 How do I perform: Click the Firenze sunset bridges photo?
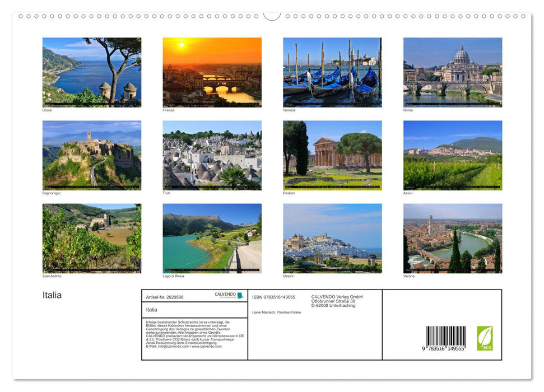pos(212,72)
